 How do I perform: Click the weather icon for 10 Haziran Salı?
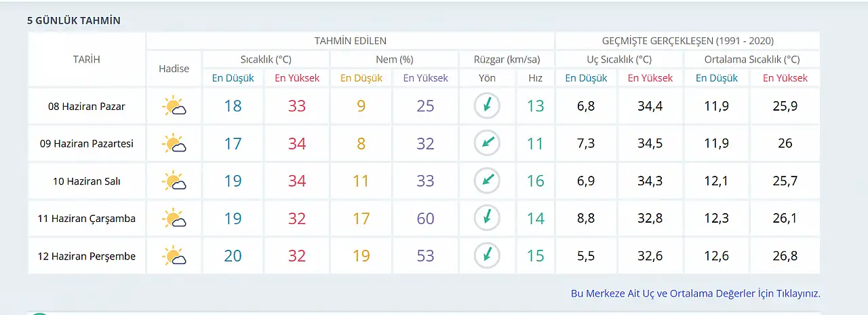[174, 181]
